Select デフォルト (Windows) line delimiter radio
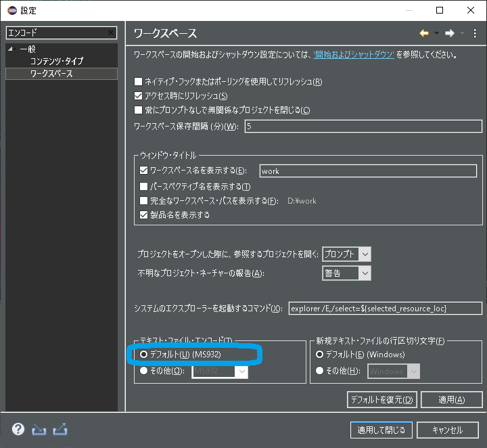The image size is (487, 448). [319, 354]
